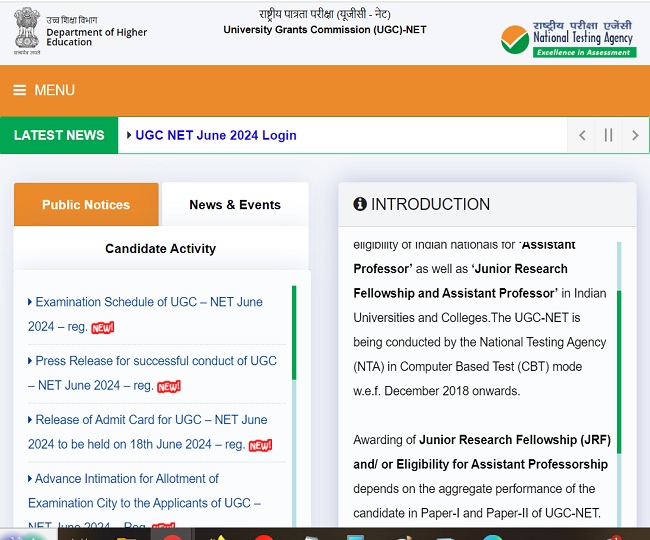Click the info icon beside INTRODUCTION
The width and height of the screenshot is (650, 540).
360,204
